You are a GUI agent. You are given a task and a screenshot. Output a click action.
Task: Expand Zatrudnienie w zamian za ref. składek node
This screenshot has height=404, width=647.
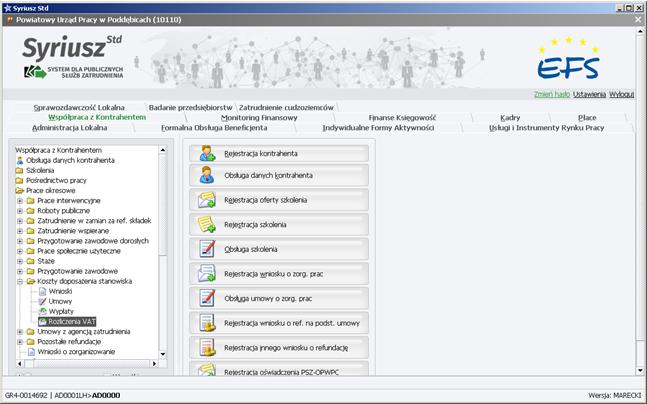[x=20, y=221]
